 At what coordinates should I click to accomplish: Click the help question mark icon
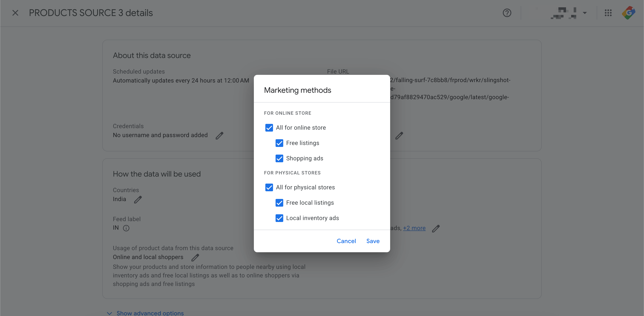(x=507, y=13)
